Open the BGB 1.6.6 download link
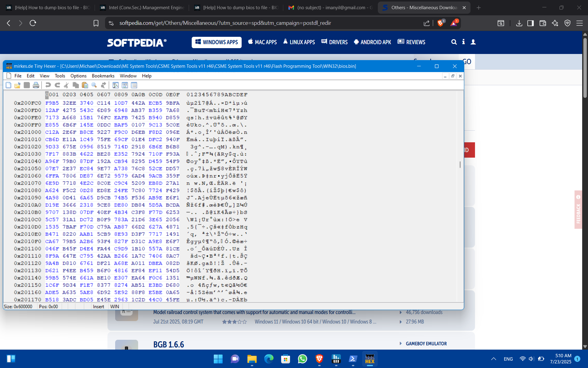 [168, 344]
